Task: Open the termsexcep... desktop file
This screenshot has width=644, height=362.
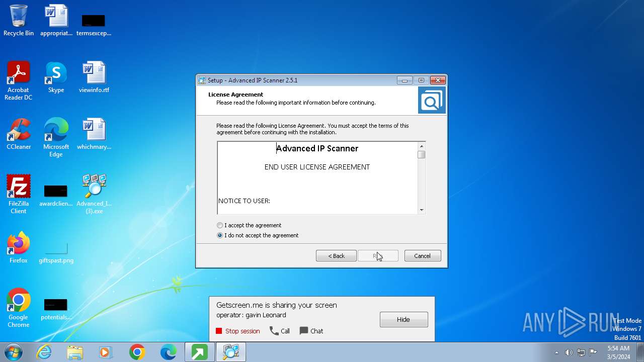Action: tap(94, 24)
